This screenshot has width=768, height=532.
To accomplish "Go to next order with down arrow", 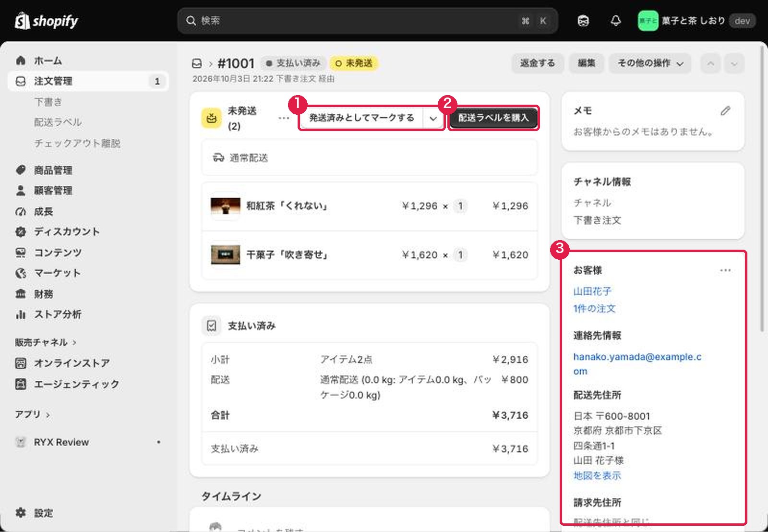I will point(734,63).
